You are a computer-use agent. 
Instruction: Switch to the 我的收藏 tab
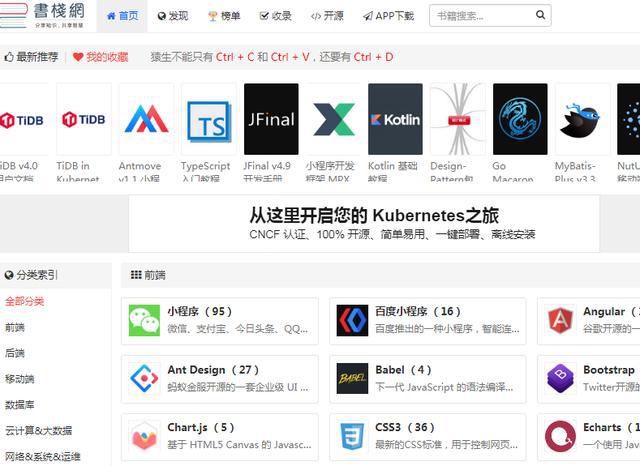click(x=100, y=57)
